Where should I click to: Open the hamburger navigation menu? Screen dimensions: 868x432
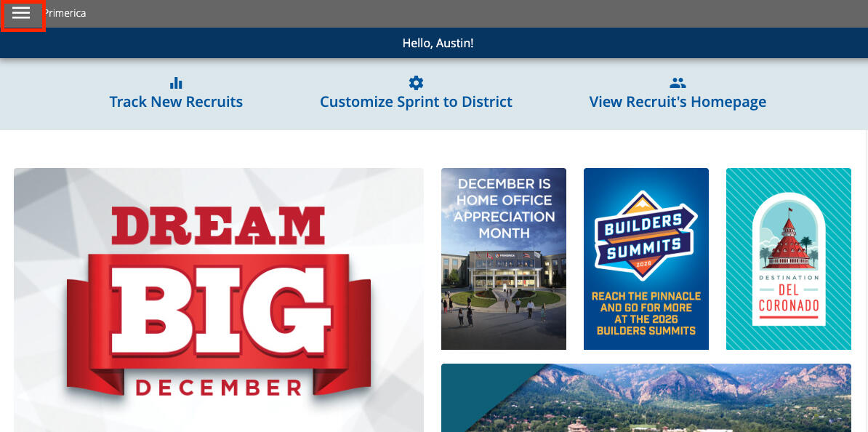22,13
